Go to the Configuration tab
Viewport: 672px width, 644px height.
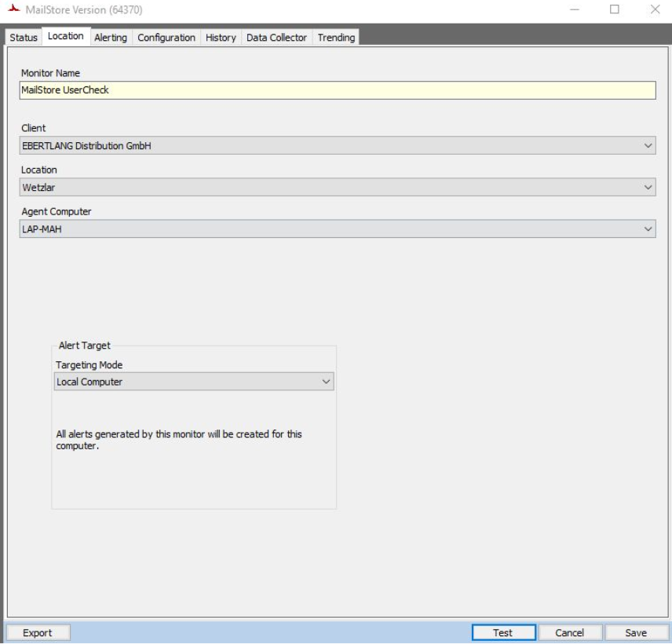pos(166,38)
